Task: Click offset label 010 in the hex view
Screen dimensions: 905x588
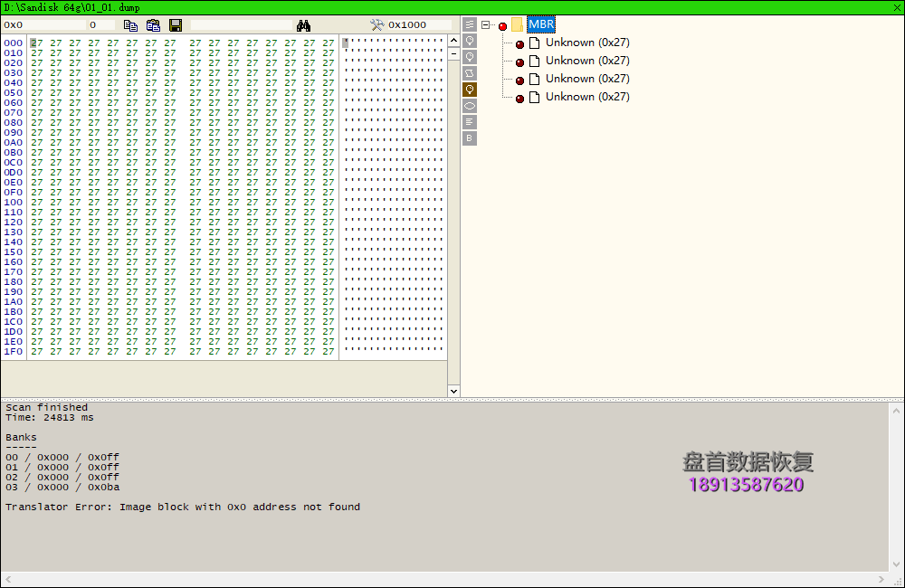Action: pyautogui.click(x=14, y=53)
